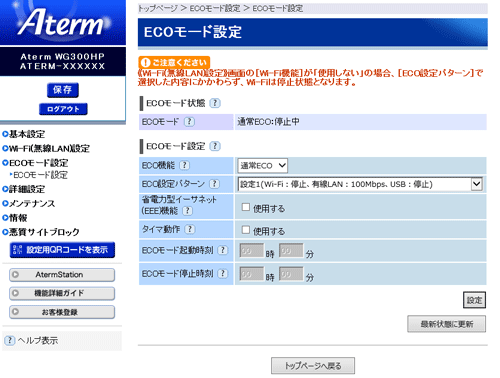Click Aterm WG300HP device name text
This screenshot has height=378, width=500.
pyautogui.click(x=62, y=57)
